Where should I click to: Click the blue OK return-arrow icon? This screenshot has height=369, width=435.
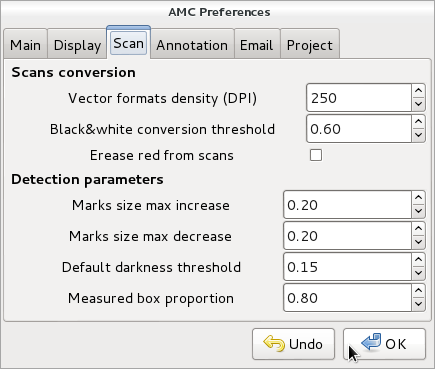pyautogui.click(x=371, y=342)
